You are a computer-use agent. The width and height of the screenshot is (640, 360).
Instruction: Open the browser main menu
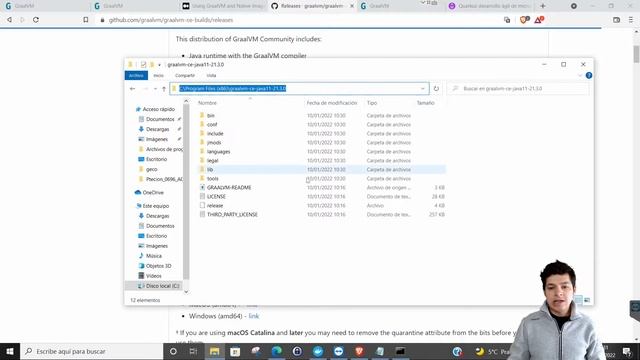point(631,20)
